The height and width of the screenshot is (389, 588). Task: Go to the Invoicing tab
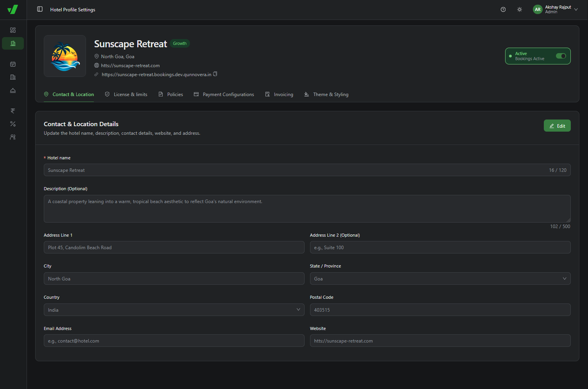[x=279, y=95]
